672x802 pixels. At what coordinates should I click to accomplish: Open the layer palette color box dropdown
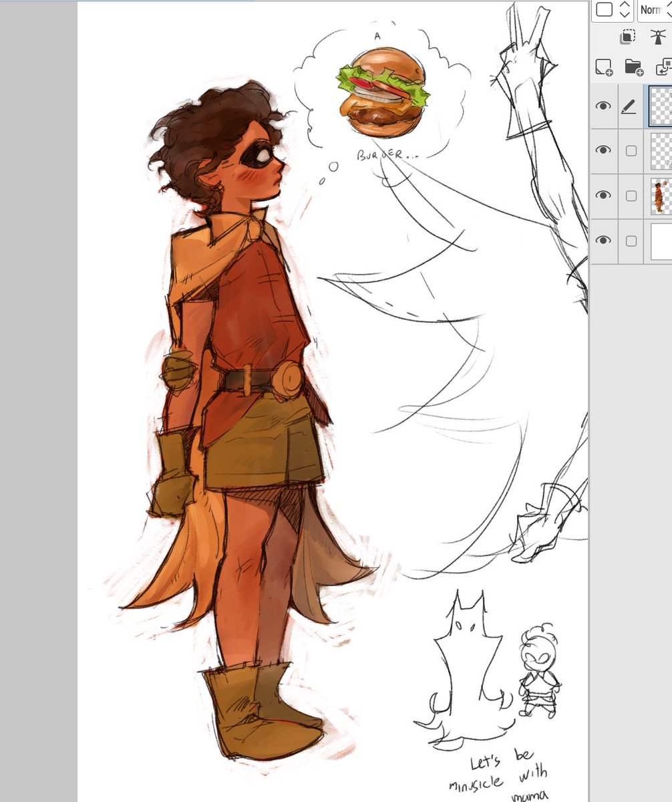pyautogui.click(x=614, y=9)
